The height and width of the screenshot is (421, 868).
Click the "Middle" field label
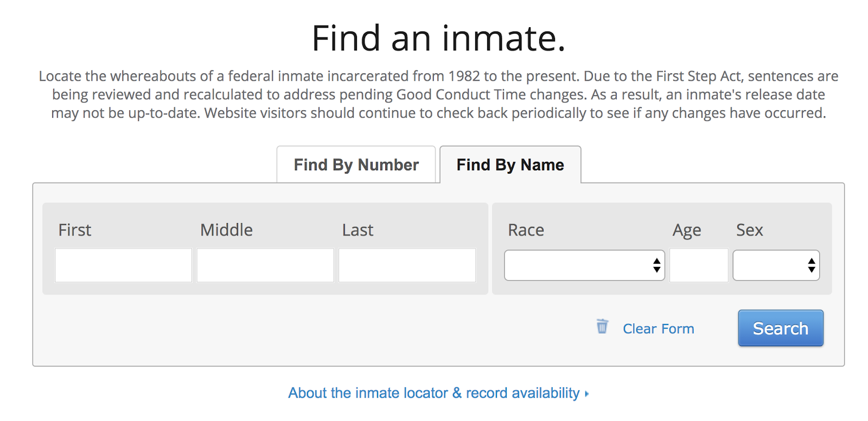tap(226, 230)
